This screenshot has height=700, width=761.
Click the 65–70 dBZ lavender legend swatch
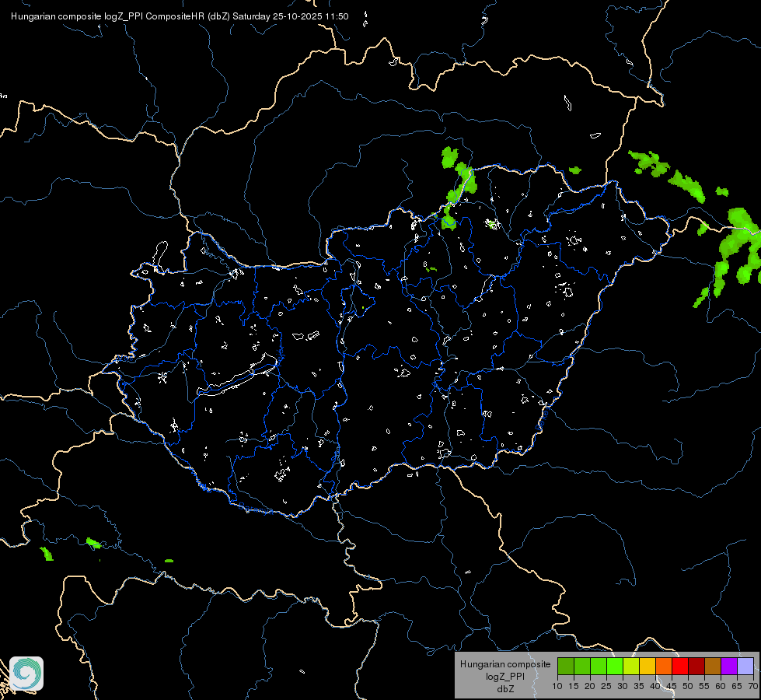tap(745, 666)
